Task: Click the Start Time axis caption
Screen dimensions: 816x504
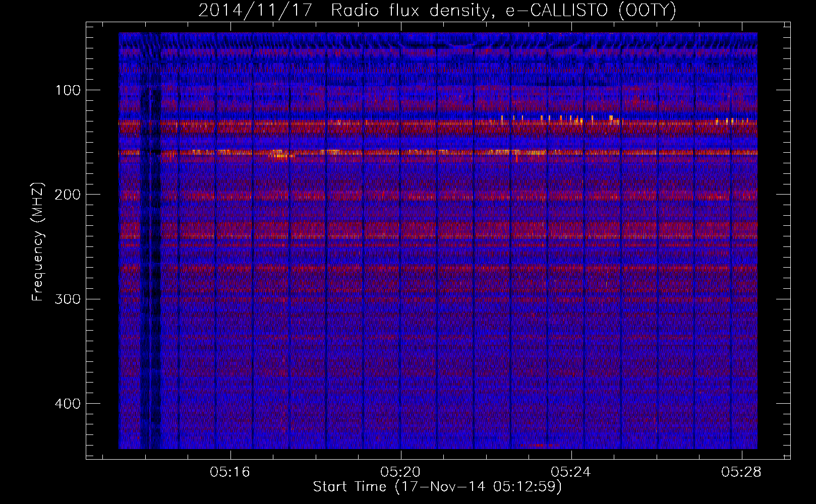Action: tap(437, 487)
